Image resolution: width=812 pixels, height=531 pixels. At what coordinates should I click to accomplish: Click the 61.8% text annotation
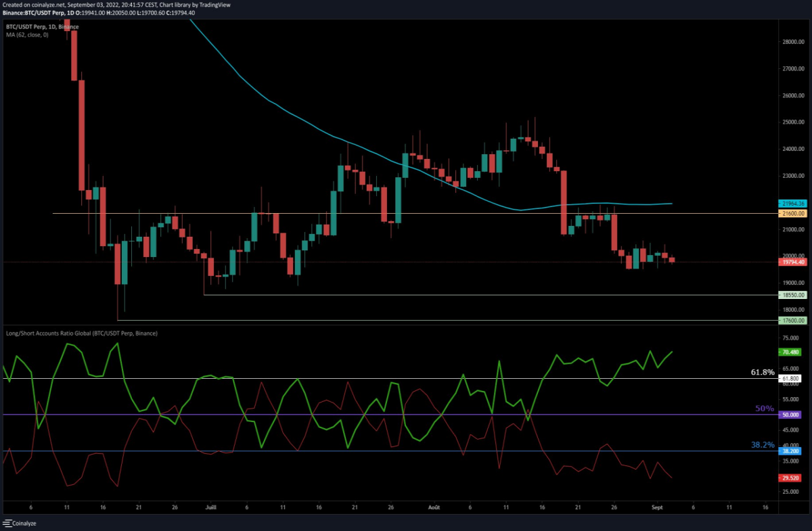point(763,372)
